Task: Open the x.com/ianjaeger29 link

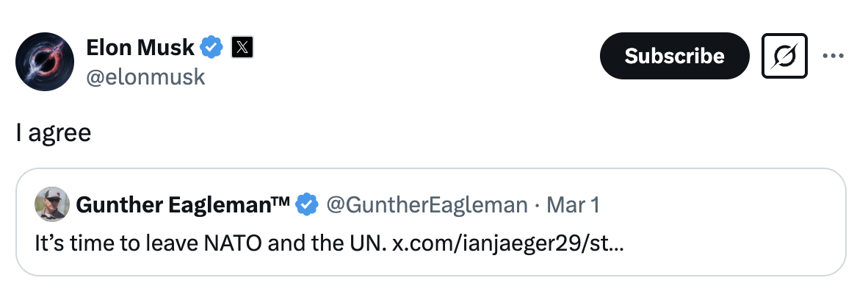Action: pos(508,244)
